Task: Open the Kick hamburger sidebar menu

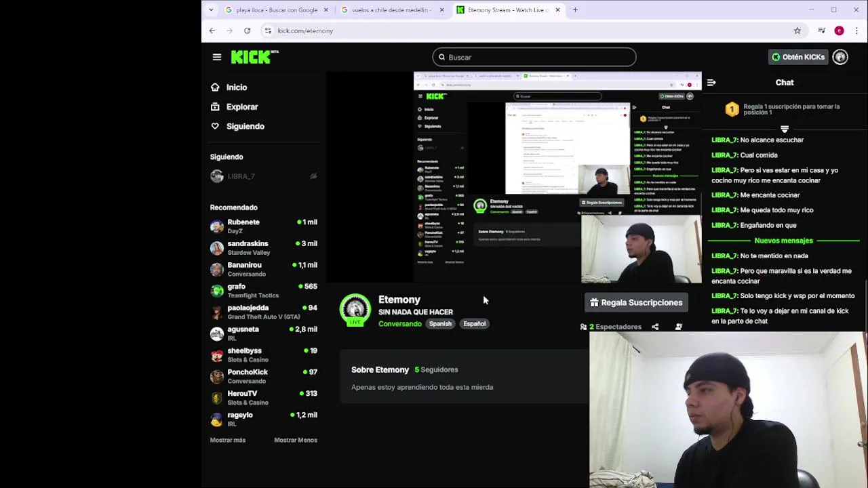Action: [217, 57]
